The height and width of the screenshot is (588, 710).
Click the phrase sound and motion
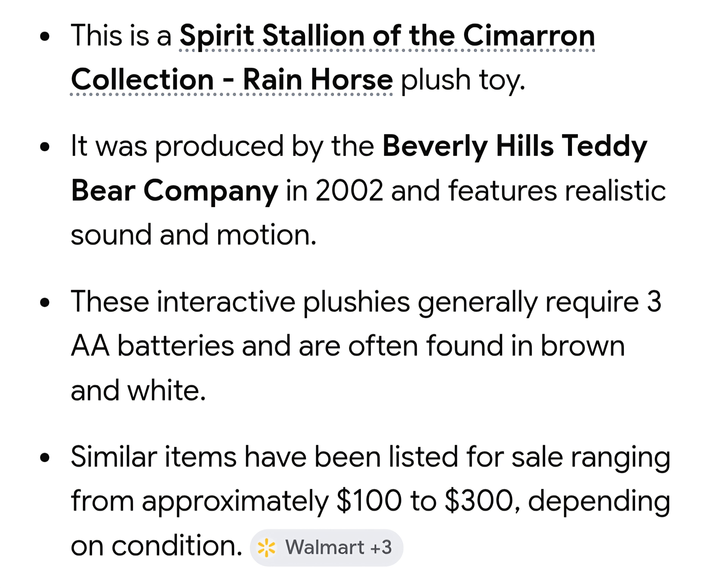(x=194, y=235)
